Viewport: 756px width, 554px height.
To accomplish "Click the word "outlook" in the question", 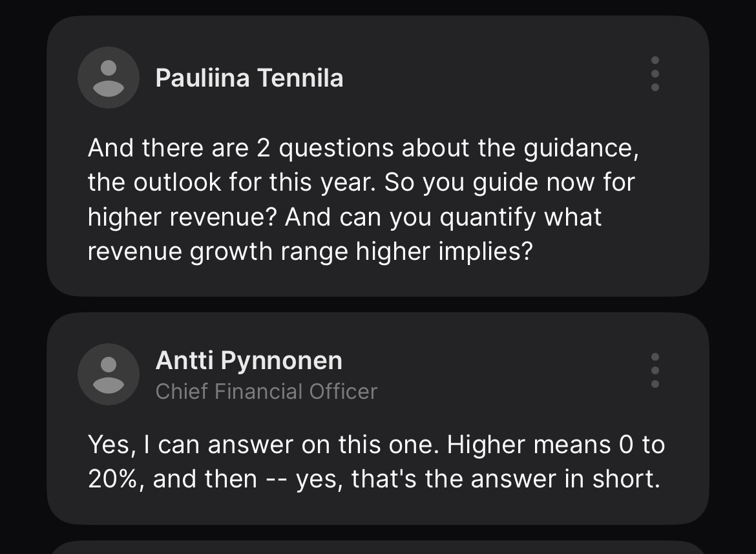I will [176, 182].
